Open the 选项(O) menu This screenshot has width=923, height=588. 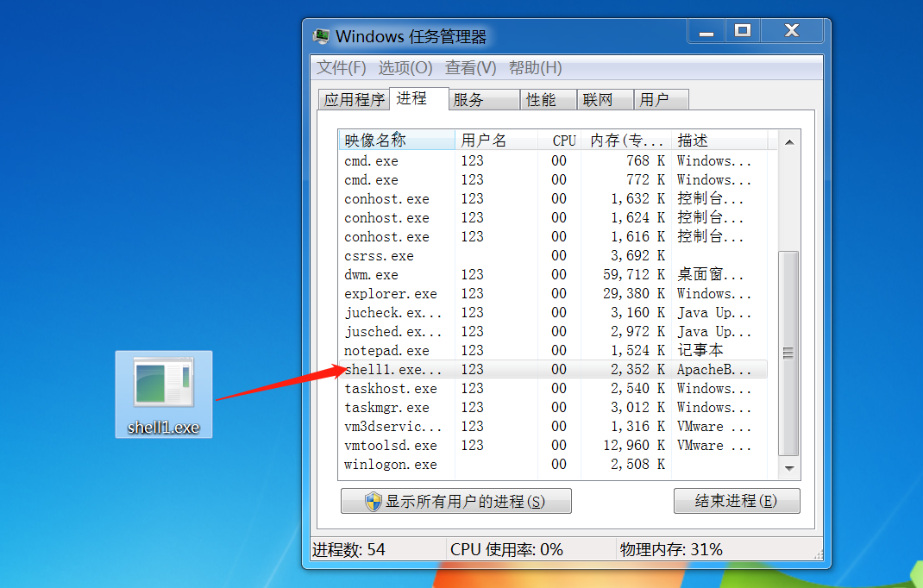pyautogui.click(x=405, y=68)
